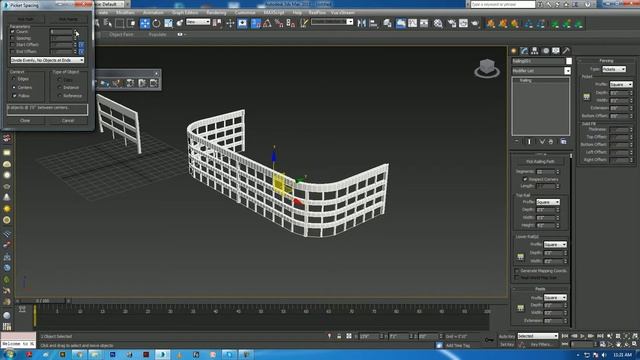
Task: Switch to the Object Paint ribbon tab
Action: tap(121, 35)
